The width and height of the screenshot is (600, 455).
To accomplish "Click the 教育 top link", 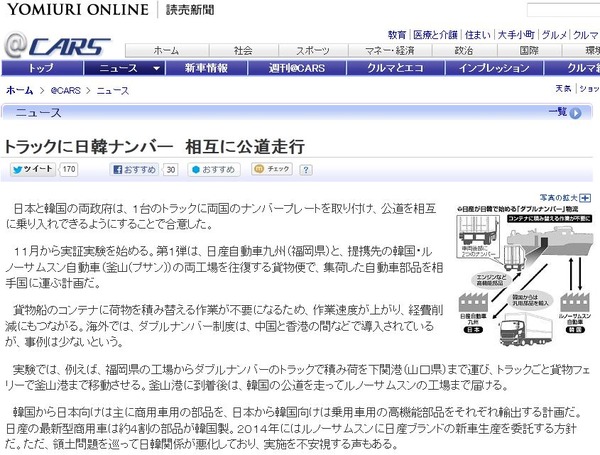I will click(397, 35).
